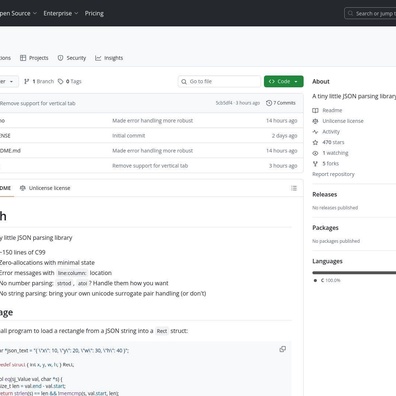The width and height of the screenshot is (396, 396).
Task: Click the star icon in About
Action: point(315,142)
